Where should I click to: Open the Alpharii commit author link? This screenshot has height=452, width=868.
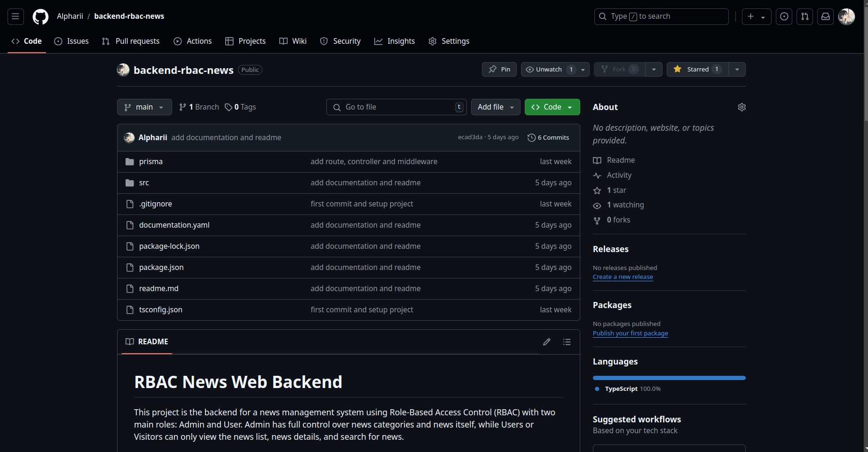click(153, 138)
